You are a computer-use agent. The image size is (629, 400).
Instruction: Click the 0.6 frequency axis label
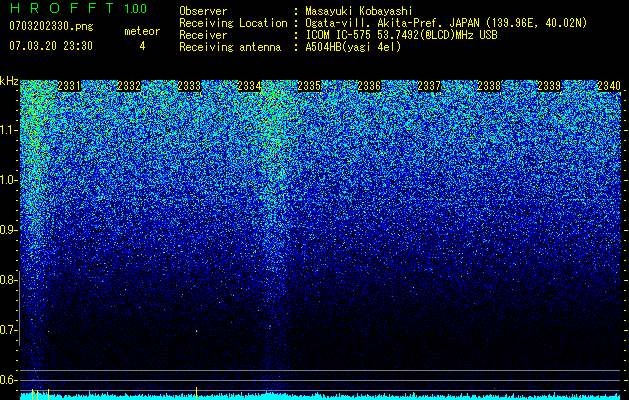tap(9, 380)
